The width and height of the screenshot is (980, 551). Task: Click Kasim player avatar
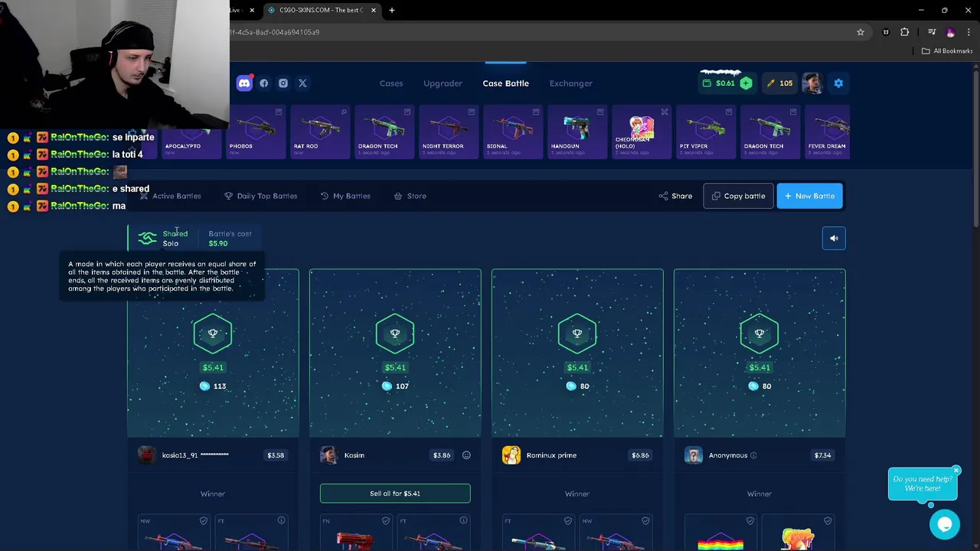tap(328, 455)
